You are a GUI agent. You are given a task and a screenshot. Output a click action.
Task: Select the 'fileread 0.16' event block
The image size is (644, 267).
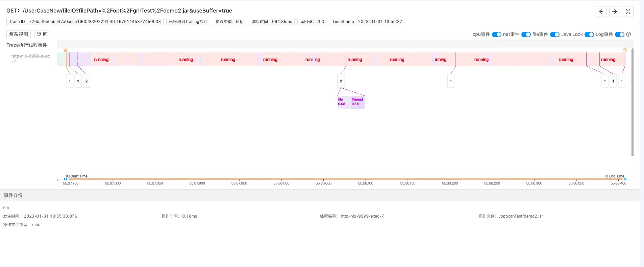tap(357, 102)
